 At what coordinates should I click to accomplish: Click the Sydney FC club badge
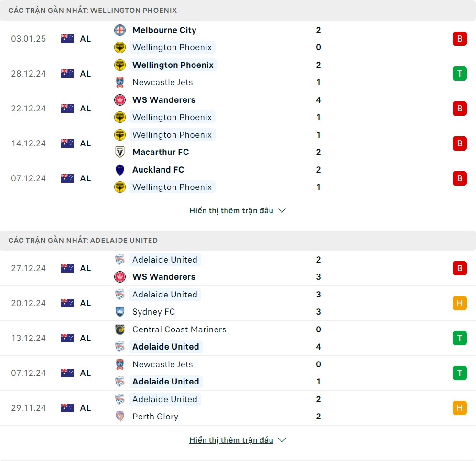pos(120,312)
